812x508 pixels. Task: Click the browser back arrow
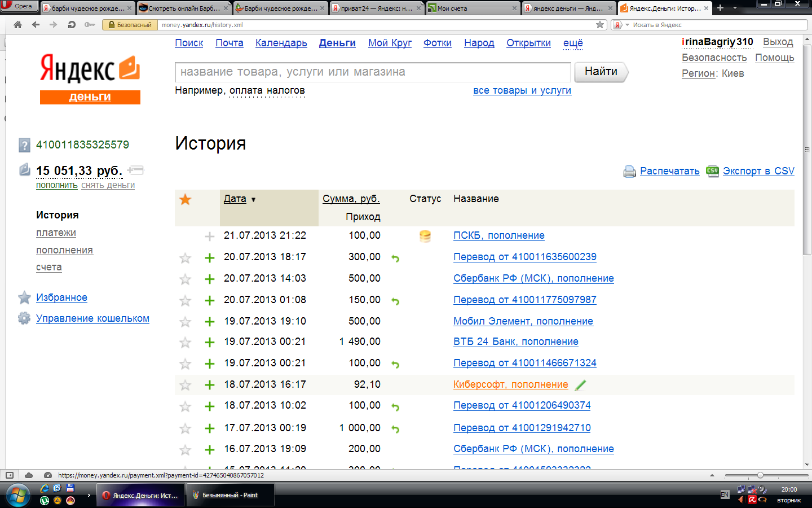coord(36,25)
